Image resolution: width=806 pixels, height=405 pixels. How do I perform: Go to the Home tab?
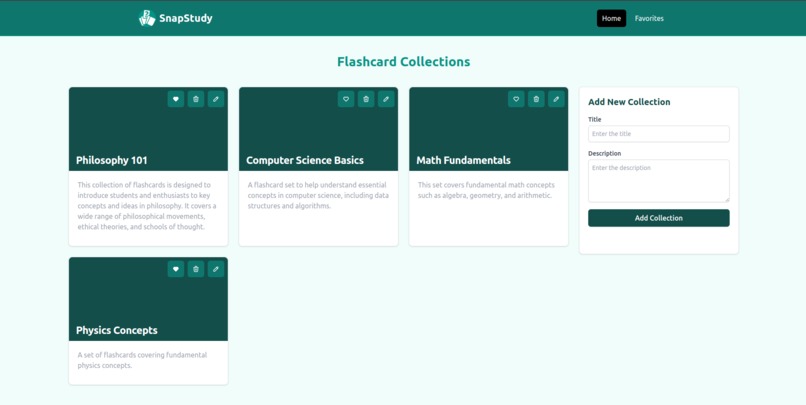click(611, 19)
